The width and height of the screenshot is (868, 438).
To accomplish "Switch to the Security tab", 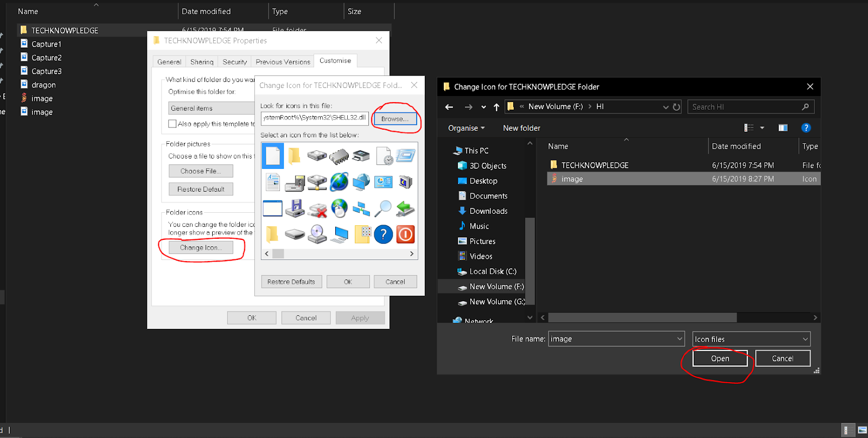I will click(234, 62).
